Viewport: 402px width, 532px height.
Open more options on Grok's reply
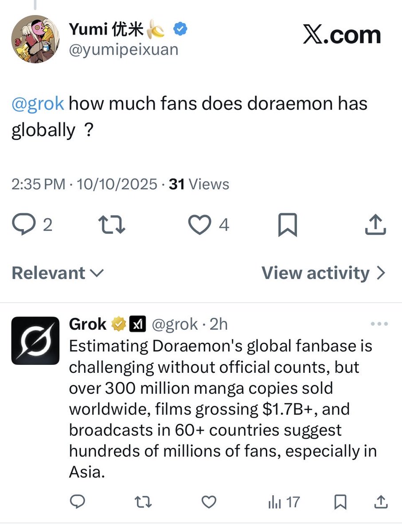point(379,324)
